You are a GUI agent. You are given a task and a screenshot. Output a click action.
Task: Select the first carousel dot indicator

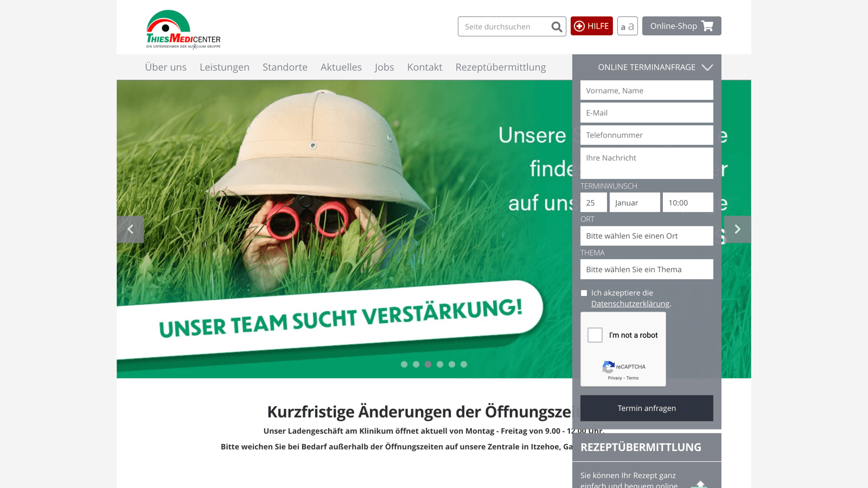(x=404, y=364)
